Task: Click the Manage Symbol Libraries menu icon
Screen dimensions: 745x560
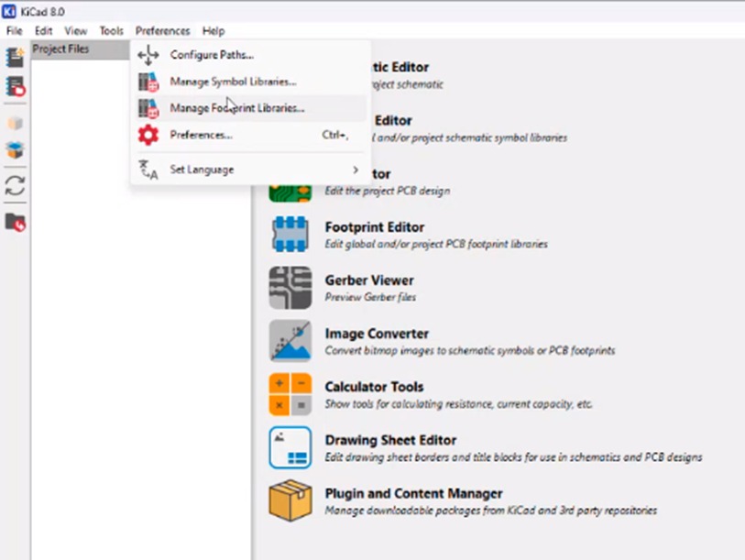Action: pos(148,82)
